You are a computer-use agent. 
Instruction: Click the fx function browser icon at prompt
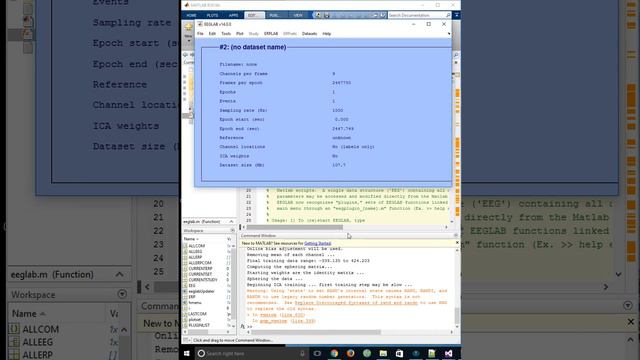(243, 327)
